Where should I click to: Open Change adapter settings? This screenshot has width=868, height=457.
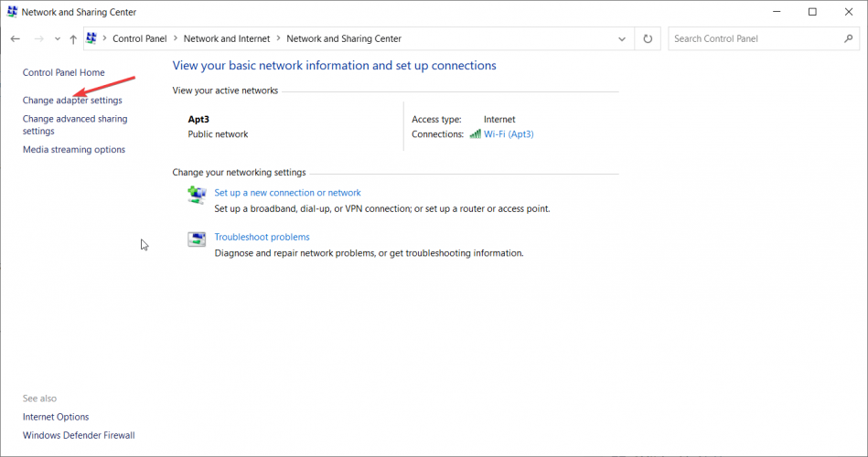(x=72, y=101)
